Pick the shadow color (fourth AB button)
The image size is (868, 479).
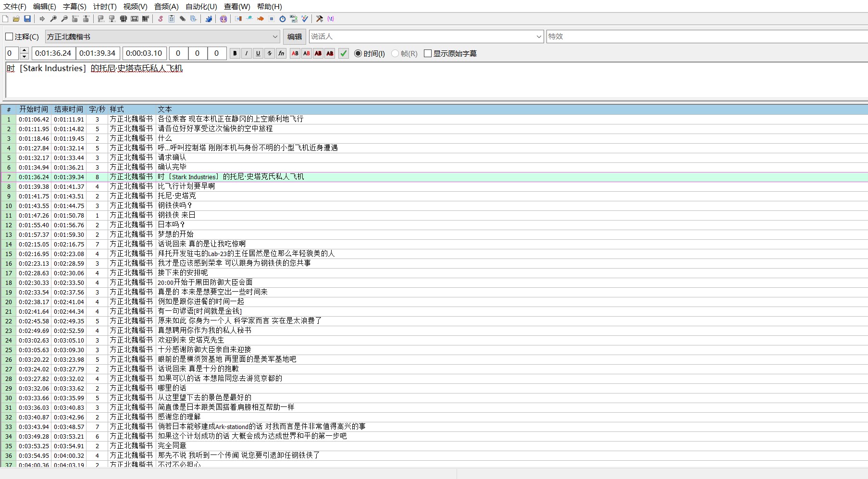[x=330, y=53]
